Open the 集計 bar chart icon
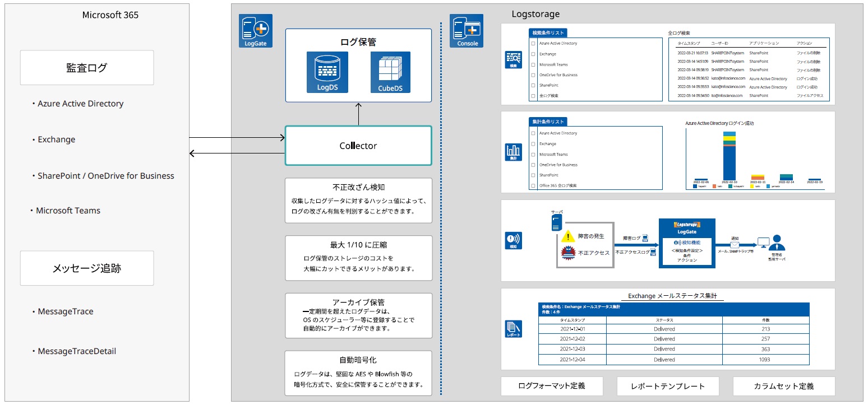Viewport: 868px width, 405px height. (x=513, y=152)
